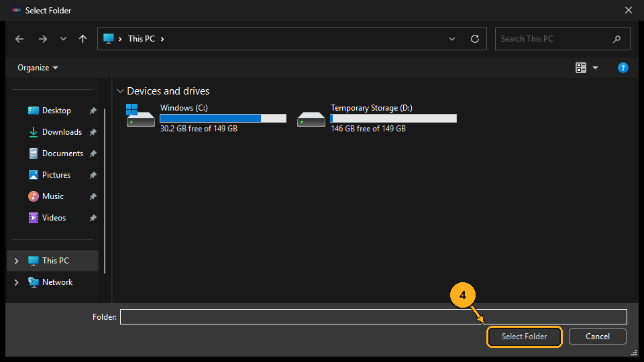644x362 pixels.
Task: Expand breadcrumb chevron after This PC
Action: click(162, 39)
